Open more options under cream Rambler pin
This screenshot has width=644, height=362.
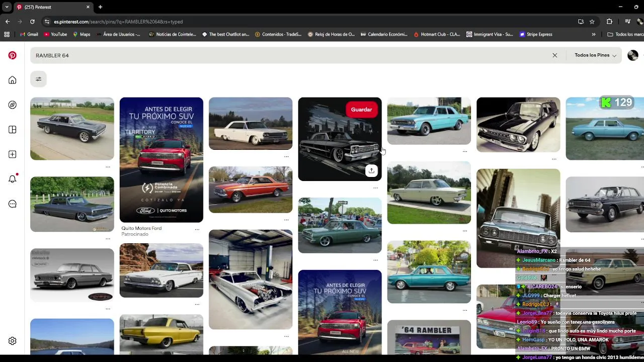tap(465, 231)
